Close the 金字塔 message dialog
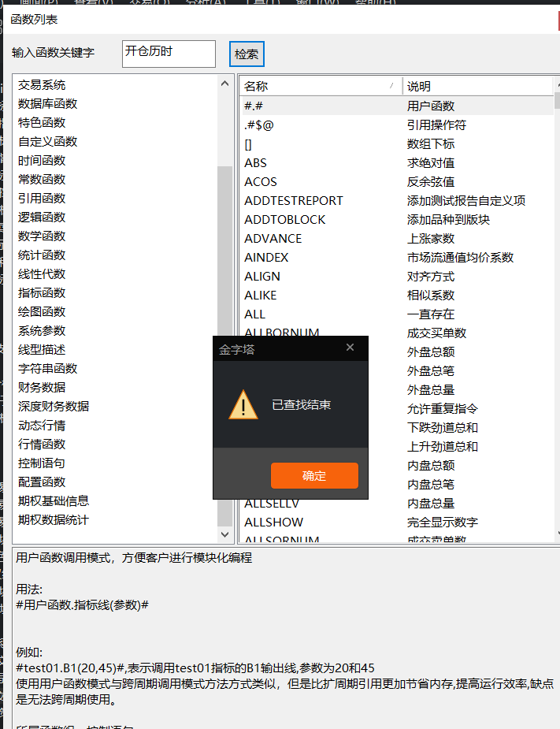560x729 pixels. click(x=350, y=348)
